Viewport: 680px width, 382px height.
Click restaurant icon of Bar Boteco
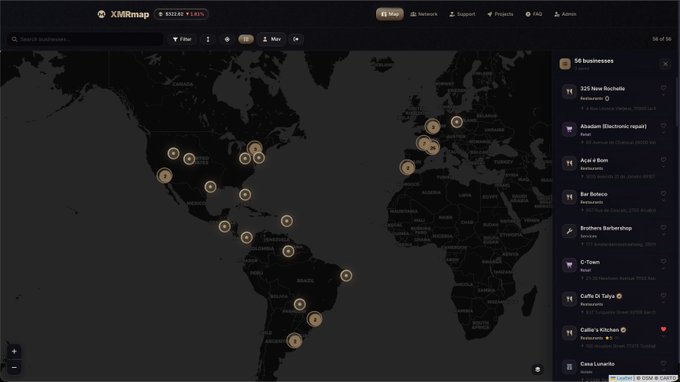[569, 197]
